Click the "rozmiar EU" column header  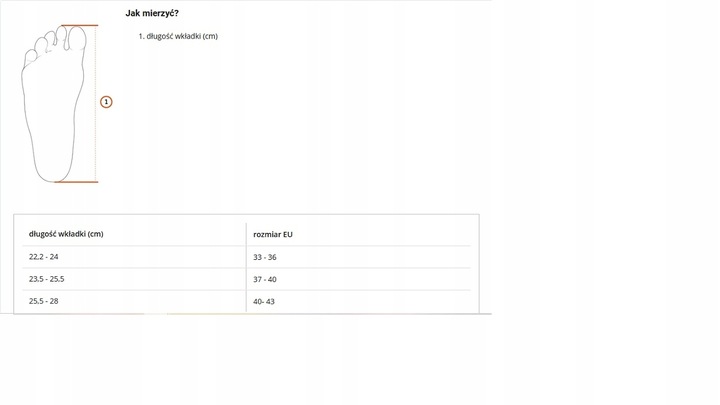coord(273,234)
